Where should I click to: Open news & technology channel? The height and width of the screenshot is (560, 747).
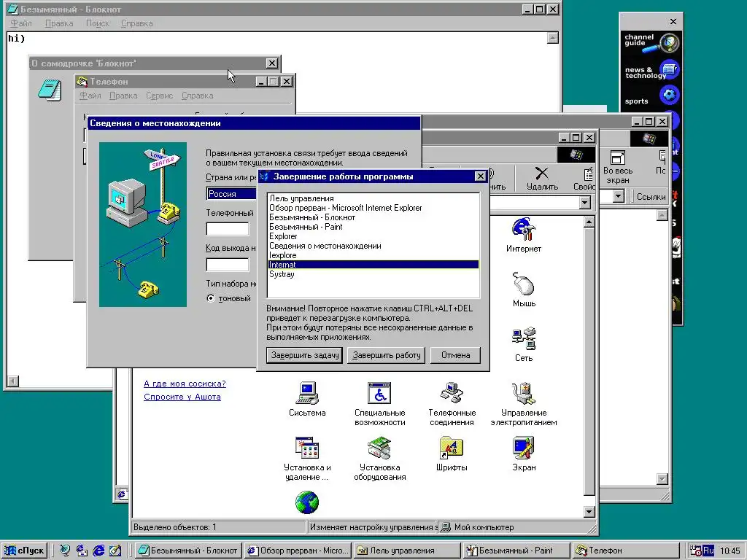pyautogui.click(x=651, y=71)
